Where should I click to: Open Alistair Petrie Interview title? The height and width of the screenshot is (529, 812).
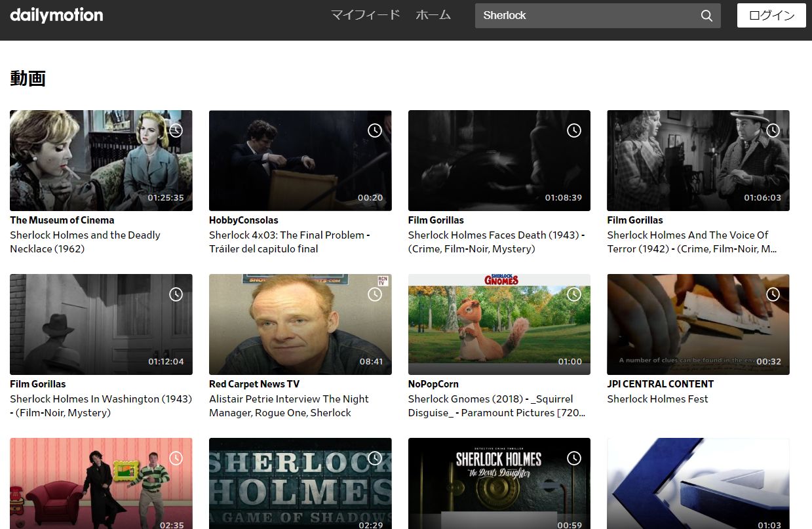tap(289, 406)
